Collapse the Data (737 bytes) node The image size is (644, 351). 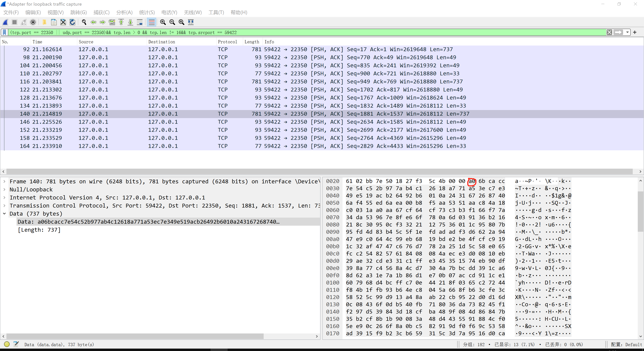(4, 214)
